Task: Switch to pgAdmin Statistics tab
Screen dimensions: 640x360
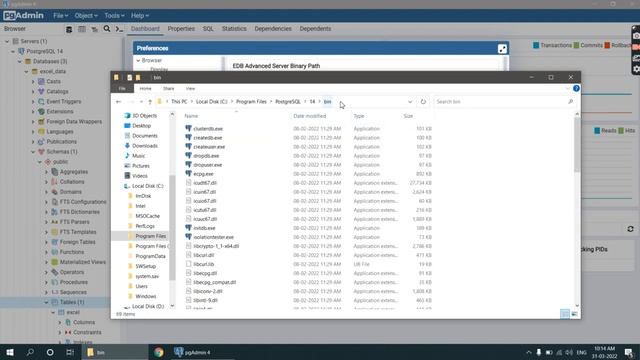Action: (x=234, y=29)
